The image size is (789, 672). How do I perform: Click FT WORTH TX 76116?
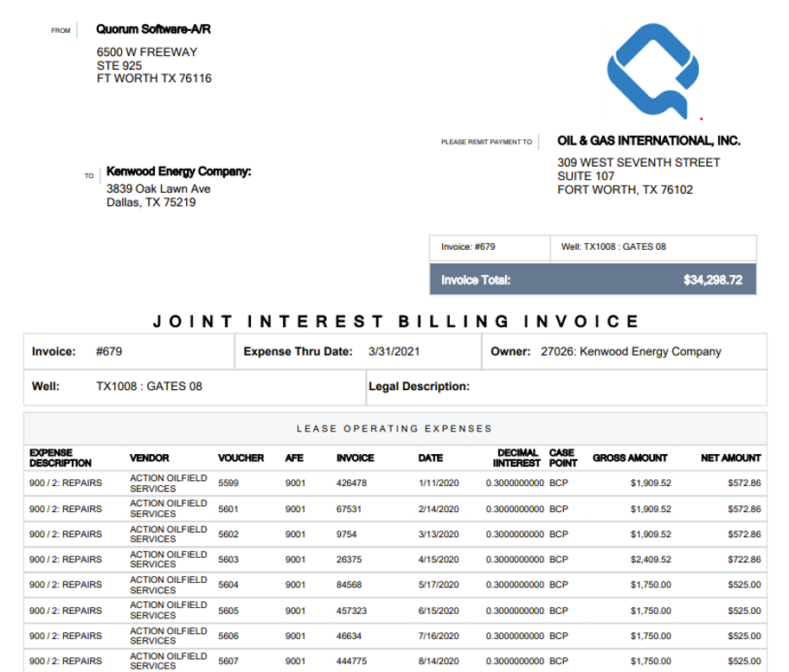point(154,79)
